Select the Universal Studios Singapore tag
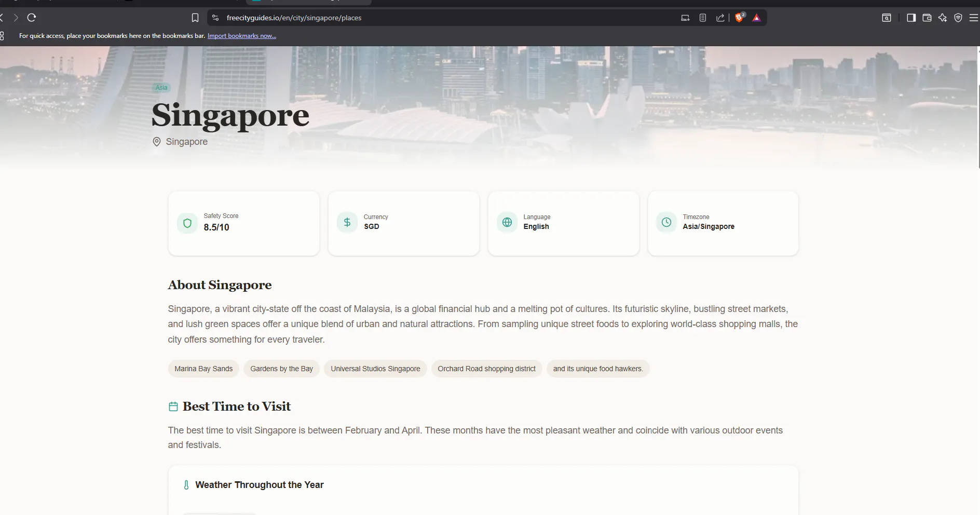This screenshot has width=980, height=515. [376, 369]
